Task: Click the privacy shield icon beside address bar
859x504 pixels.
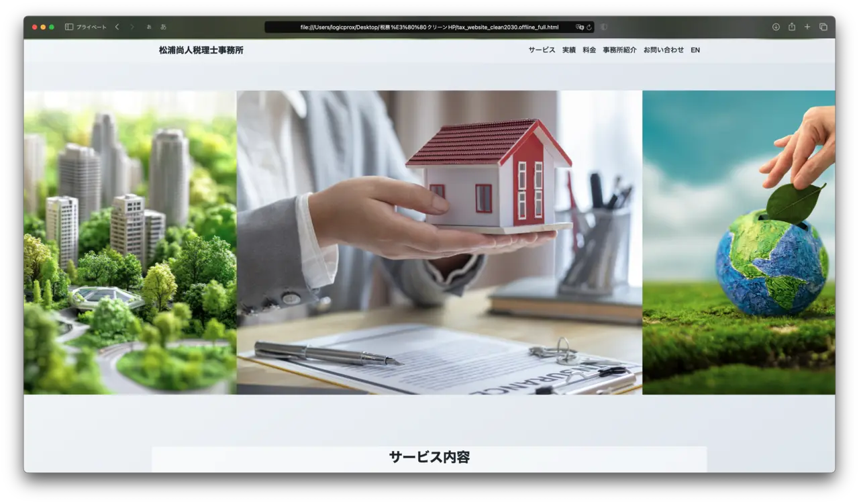Action: [604, 27]
